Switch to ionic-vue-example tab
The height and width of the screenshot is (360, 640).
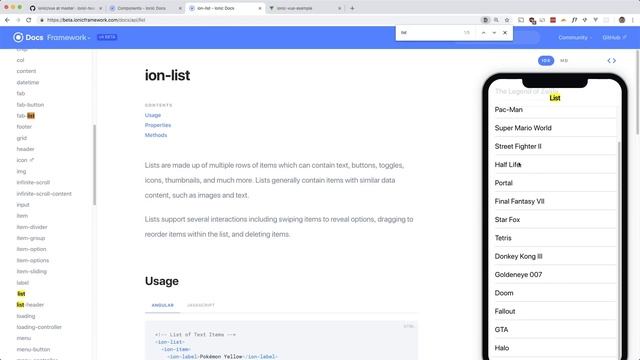click(x=305, y=8)
